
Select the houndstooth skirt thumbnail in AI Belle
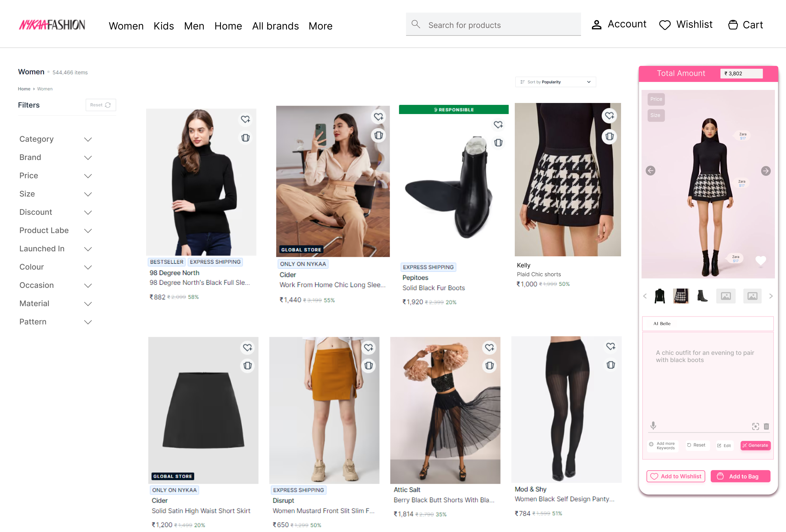click(681, 296)
